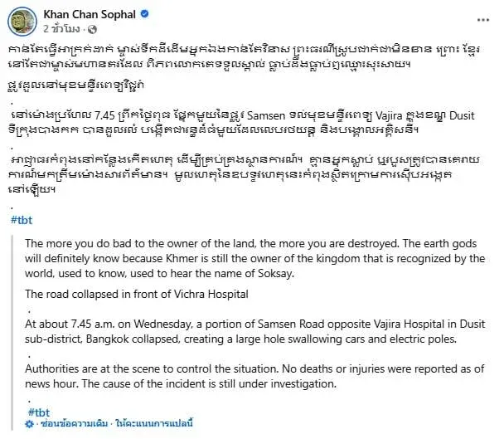Click the globe public audience icon
The image size is (504, 439).
pos(94,29)
